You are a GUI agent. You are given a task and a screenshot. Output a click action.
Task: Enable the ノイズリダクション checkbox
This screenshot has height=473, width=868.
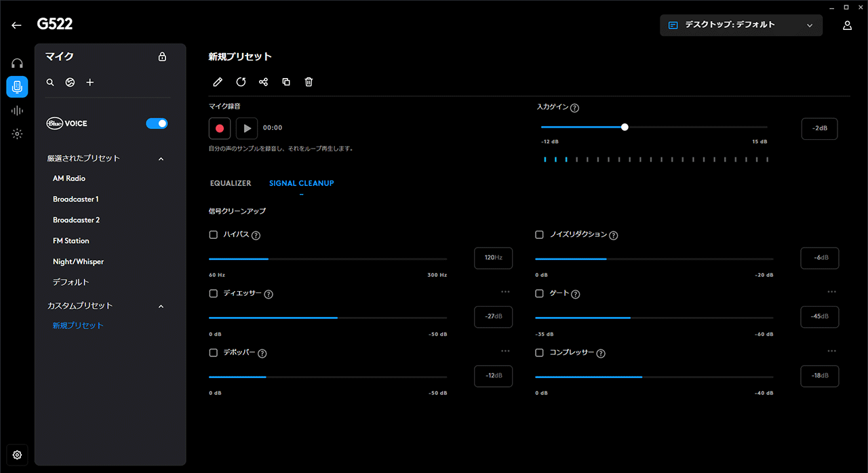click(x=540, y=235)
